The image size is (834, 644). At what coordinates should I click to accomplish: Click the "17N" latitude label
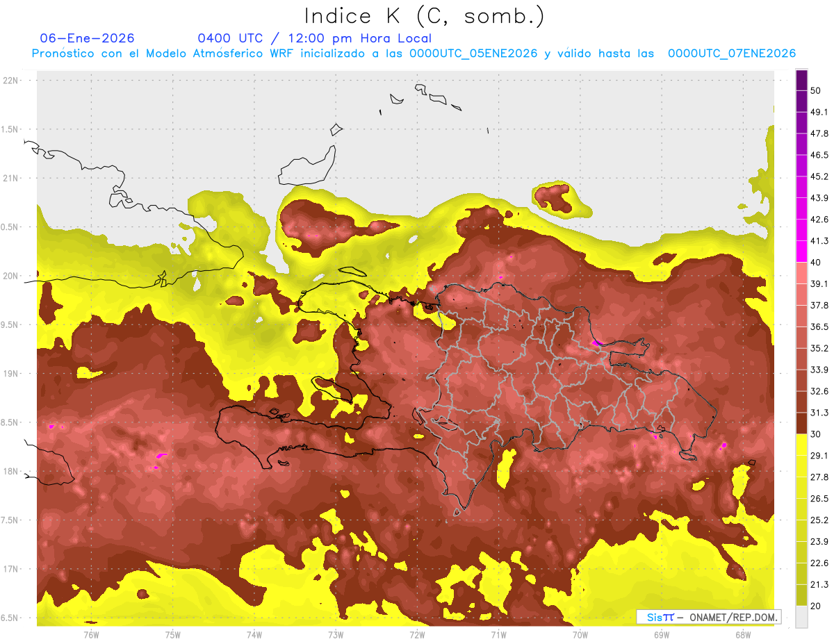(12, 569)
